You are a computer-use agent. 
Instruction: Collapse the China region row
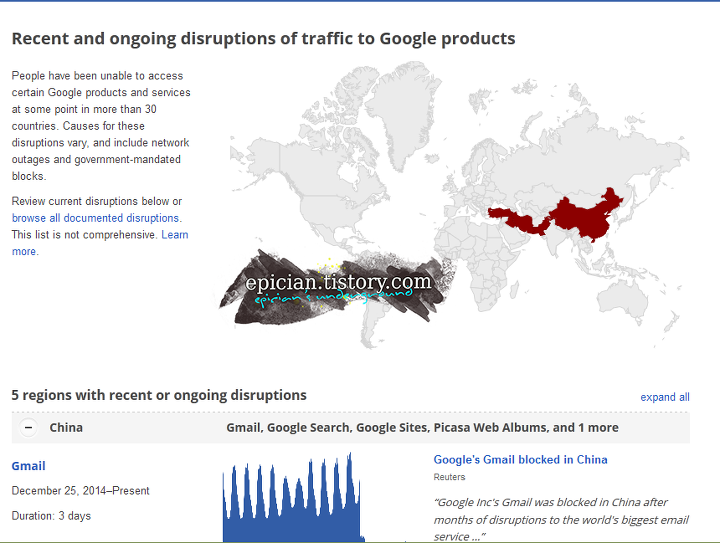[x=28, y=428]
